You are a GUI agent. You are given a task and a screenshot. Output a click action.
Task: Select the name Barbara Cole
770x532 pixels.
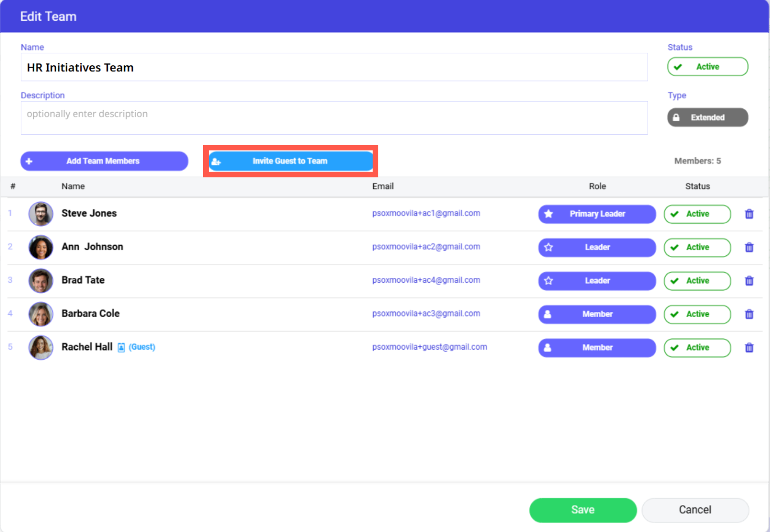click(x=90, y=313)
